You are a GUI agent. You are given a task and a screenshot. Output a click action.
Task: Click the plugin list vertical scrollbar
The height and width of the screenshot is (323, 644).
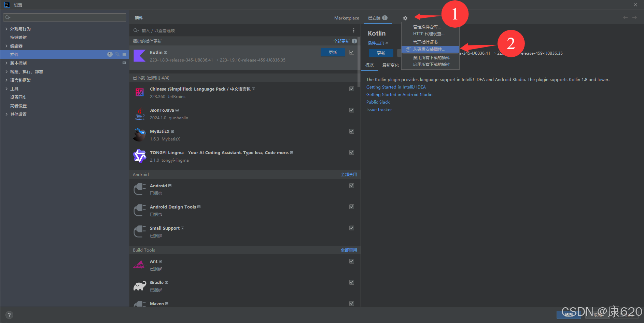359,62
